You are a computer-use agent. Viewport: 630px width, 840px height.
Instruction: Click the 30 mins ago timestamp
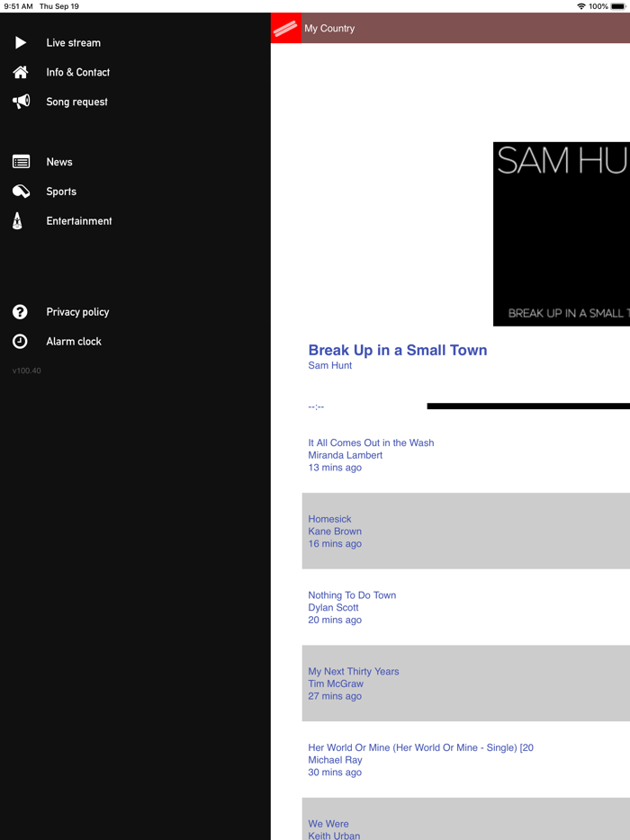(x=335, y=772)
